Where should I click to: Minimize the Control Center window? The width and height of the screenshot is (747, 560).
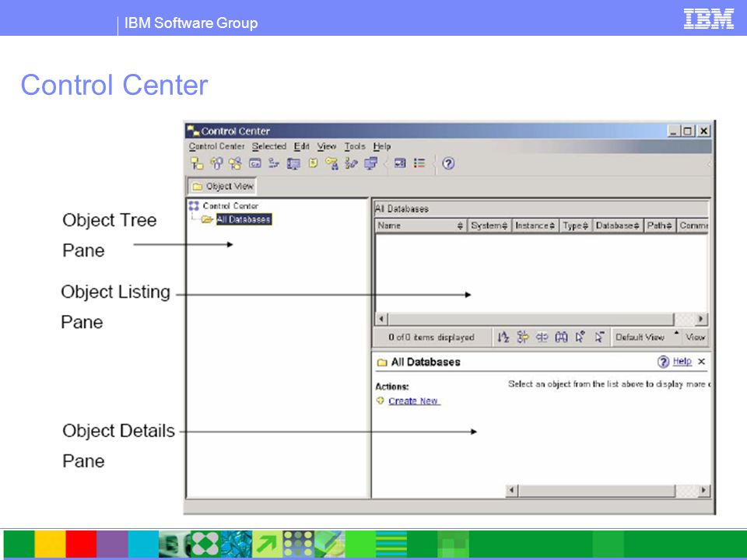click(x=672, y=131)
